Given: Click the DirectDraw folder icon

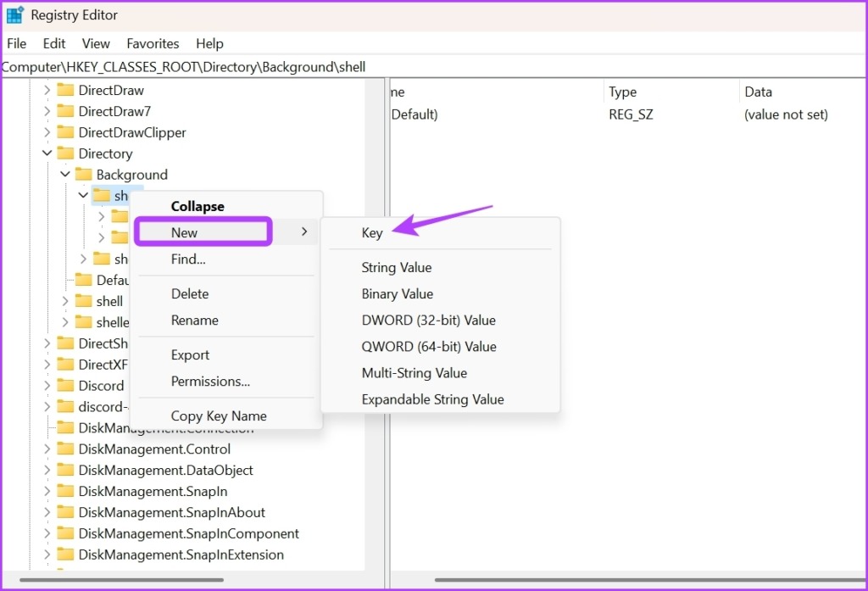Looking at the screenshot, I should [x=64, y=89].
